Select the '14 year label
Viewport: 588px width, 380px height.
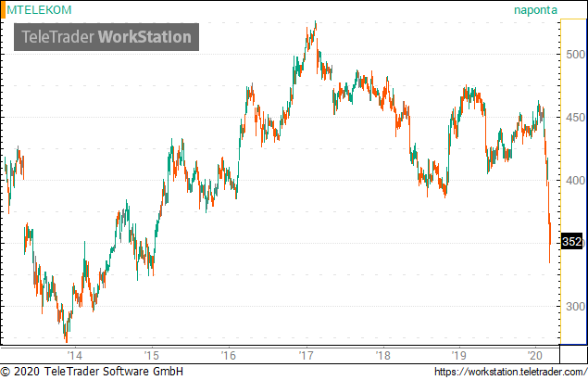[75, 355]
